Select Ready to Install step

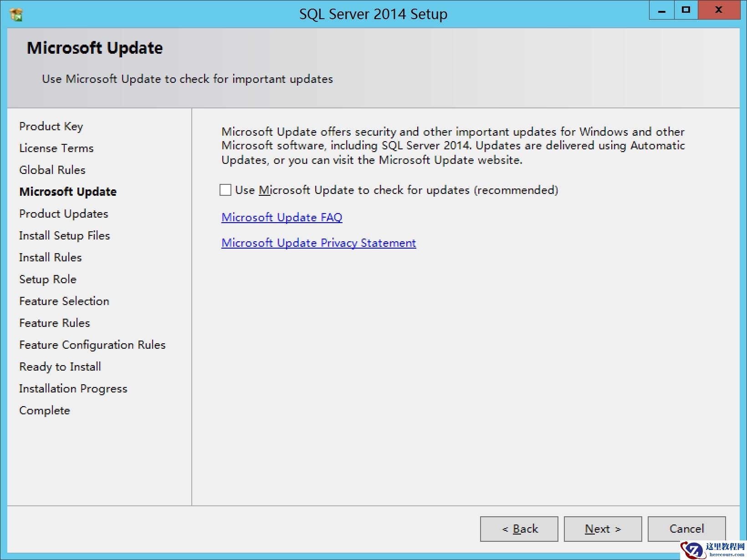click(x=60, y=367)
